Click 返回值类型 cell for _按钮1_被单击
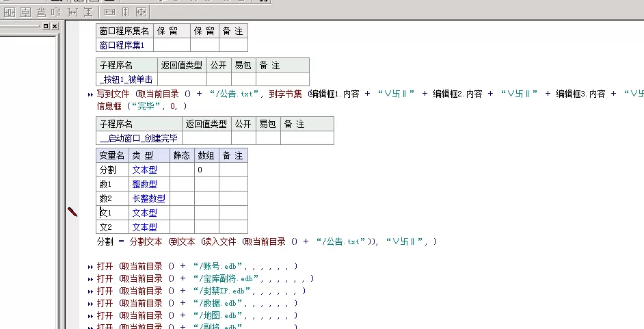Viewport: 644px width, 329px height. click(x=182, y=79)
